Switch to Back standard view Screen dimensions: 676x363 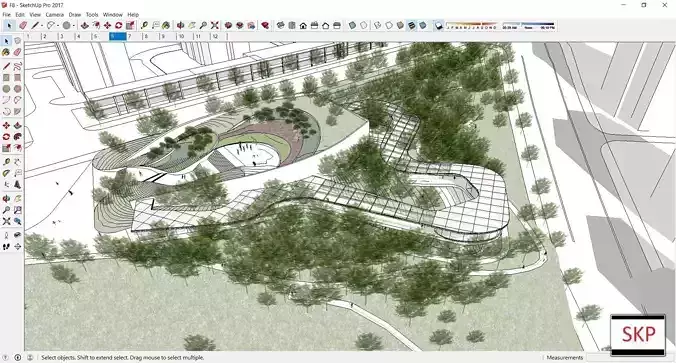point(325,26)
